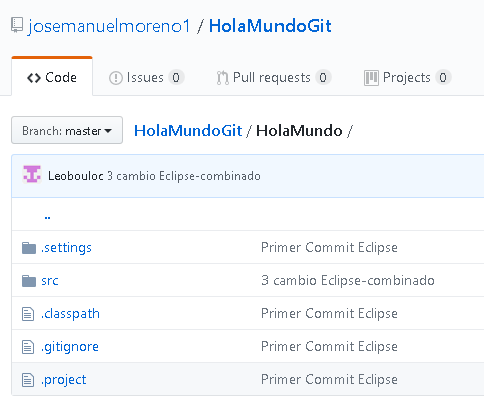Open the Branch: master dropdown
The width and height of the screenshot is (484, 413).
pyautogui.click(x=67, y=130)
